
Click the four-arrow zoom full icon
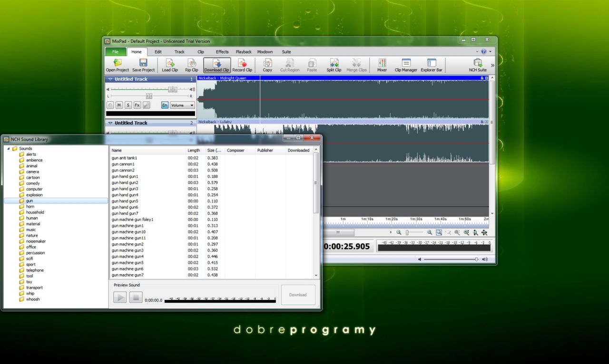point(484,232)
